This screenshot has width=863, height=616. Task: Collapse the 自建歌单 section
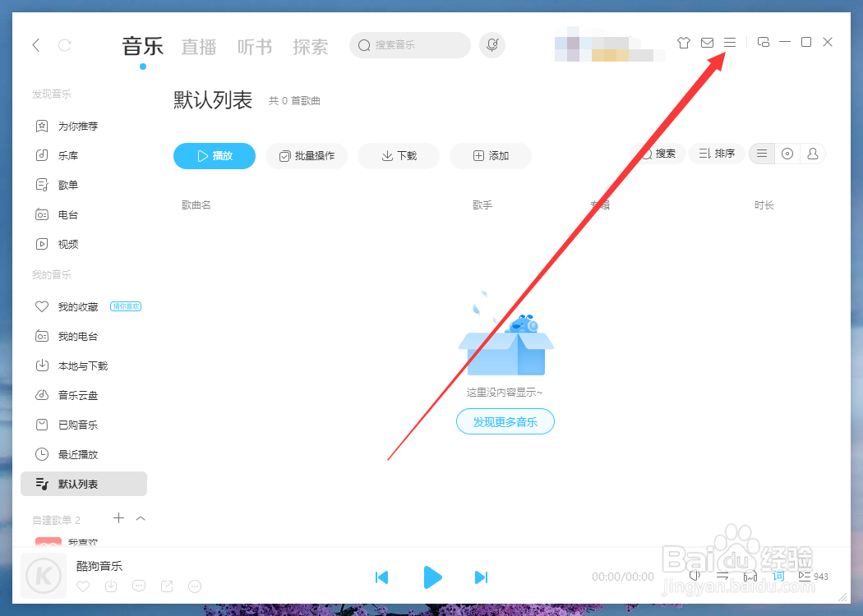click(x=141, y=518)
